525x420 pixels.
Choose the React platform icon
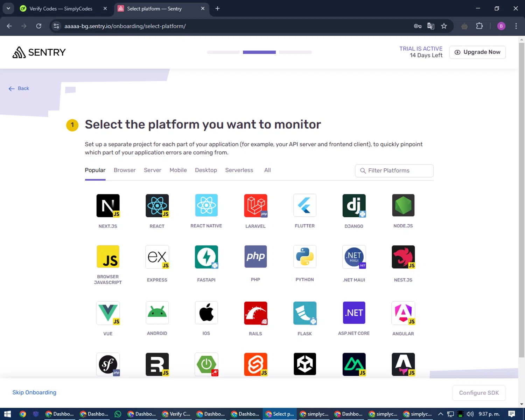click(157, 205)
